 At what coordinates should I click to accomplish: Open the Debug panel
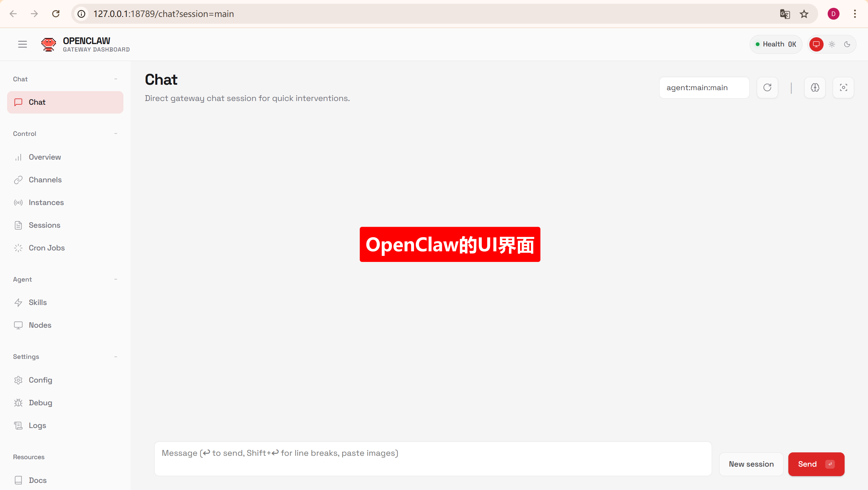tap(40, 403)
